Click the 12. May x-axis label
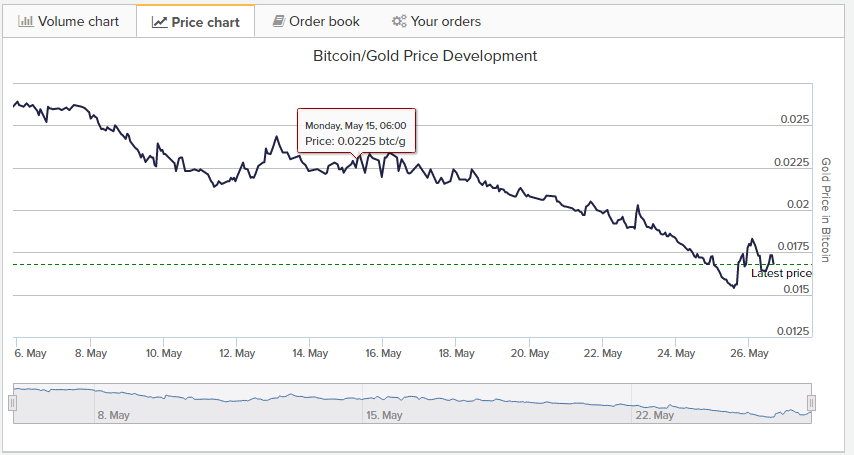This screenshot has width=854, height=455. coord(237,353)
